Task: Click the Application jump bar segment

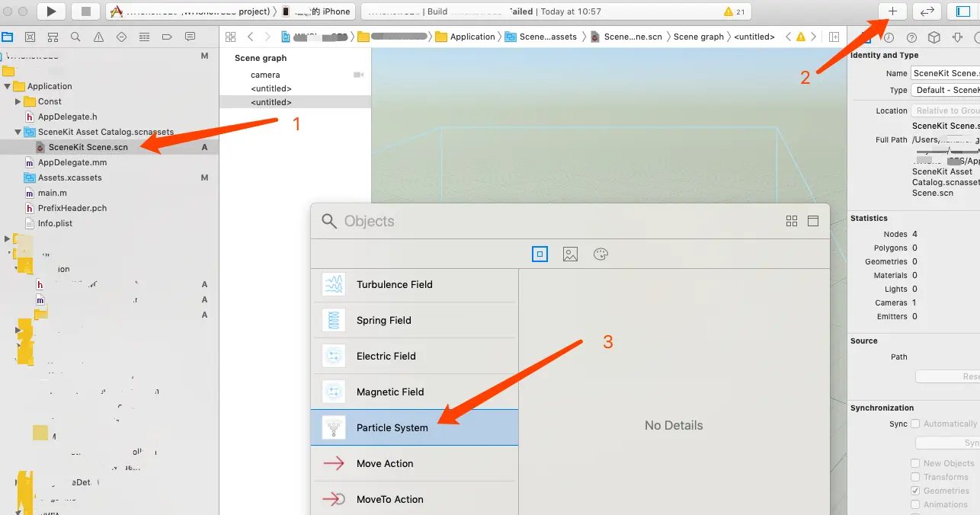Action: [x=466, y=37]
